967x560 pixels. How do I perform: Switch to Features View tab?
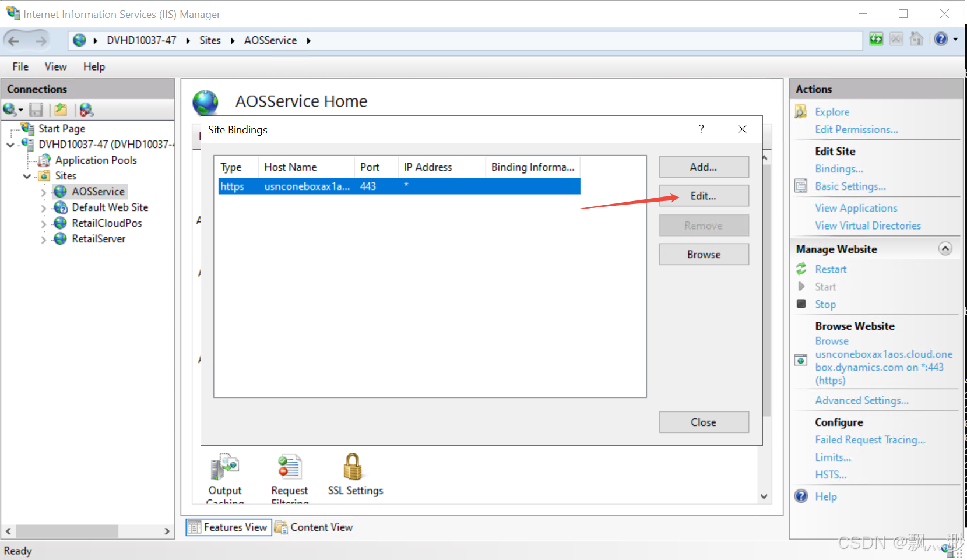coord(228,527)
